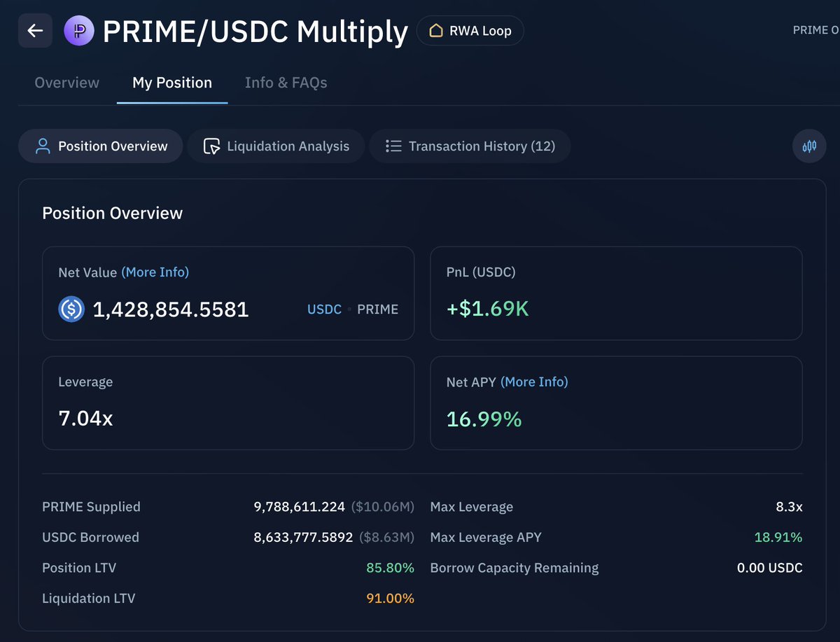Click the Transaction History list icon
The width and height of the screenshot is (840, 642).
(393, 146)
